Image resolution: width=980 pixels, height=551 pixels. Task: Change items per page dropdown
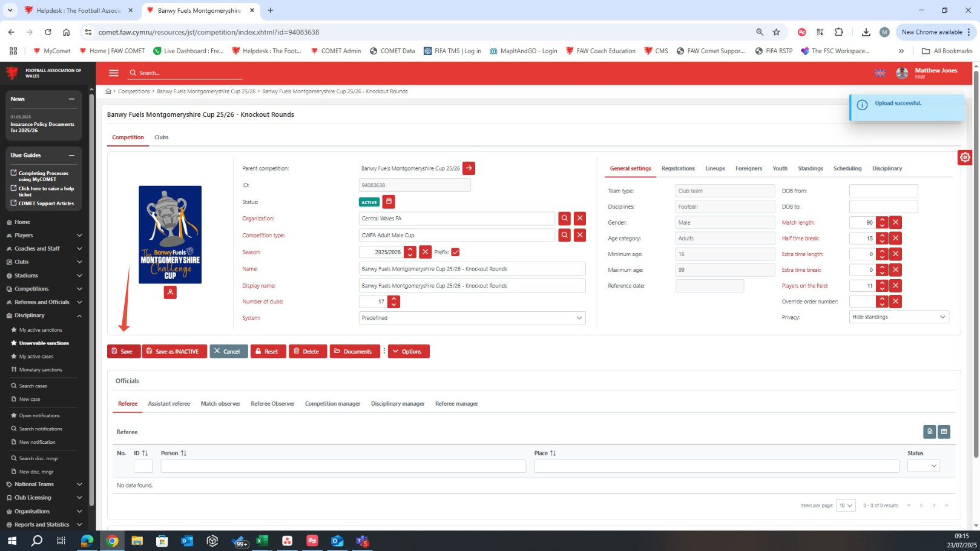tap(846, 505)
